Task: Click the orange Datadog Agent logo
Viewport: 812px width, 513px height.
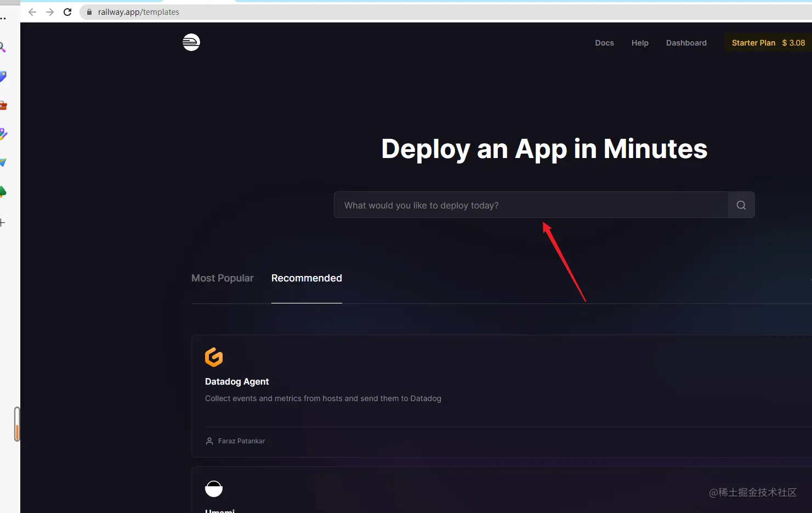Action: pos(214,357)
